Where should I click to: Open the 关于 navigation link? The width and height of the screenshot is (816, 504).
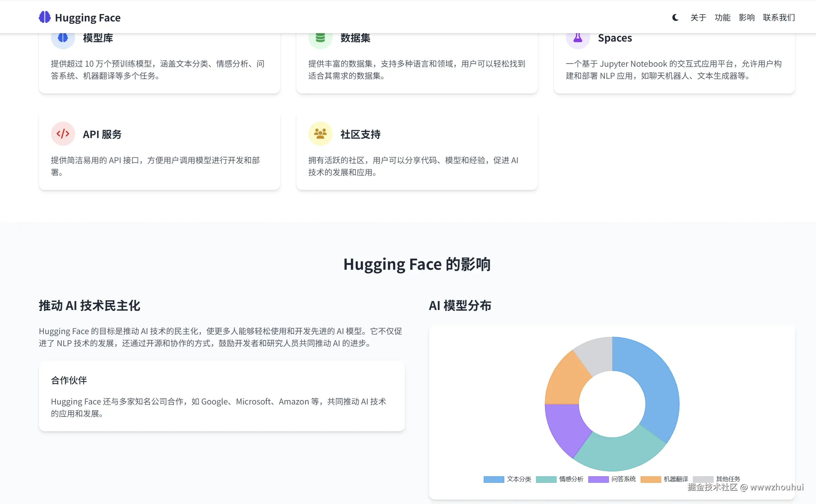698,17
